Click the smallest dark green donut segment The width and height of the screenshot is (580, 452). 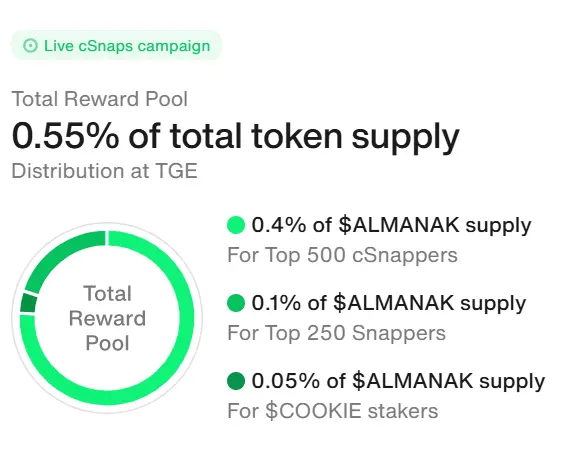[28, 303]
